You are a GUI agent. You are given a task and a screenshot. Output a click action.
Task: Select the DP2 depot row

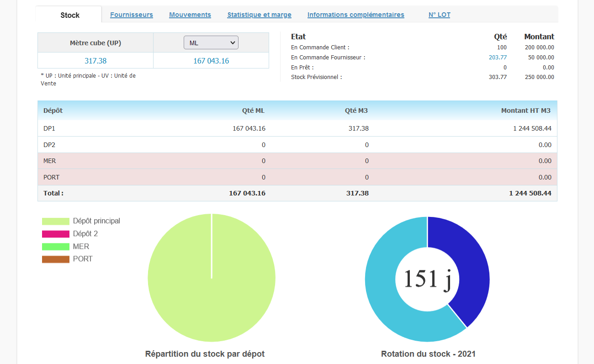[x=49, y=145]
